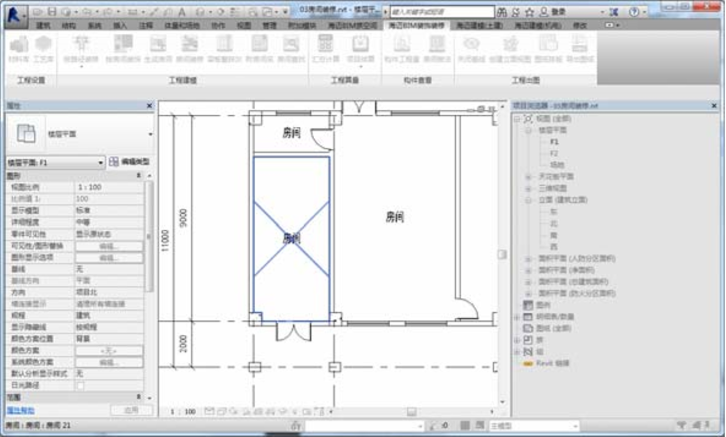Open the Exchange Apps X icon
Image resolution: width=726 pixels, height=437 pixels.
coord(613,12)
